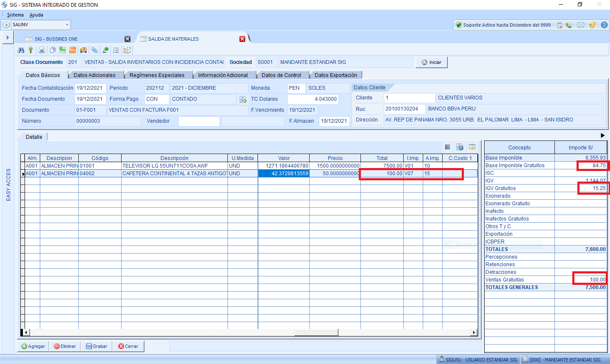Click the black arrow above Concepto panel

[x=602, y=135]
